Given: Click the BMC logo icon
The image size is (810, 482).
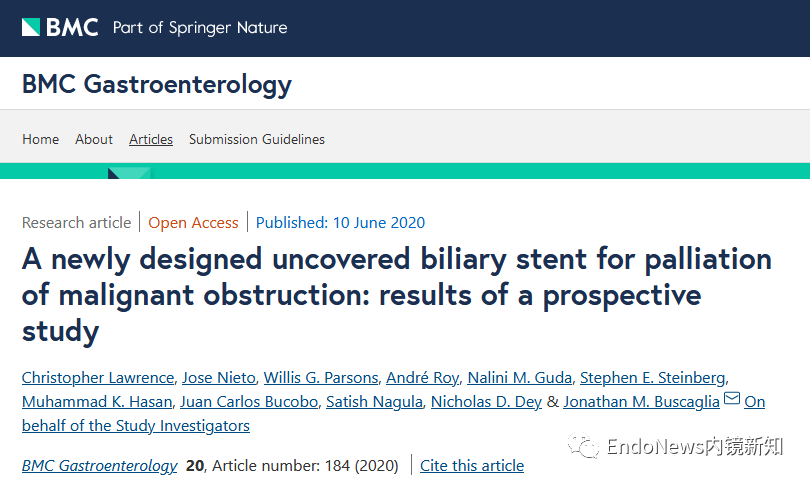Looking at the screenshot, I should (x=31, y=27).
